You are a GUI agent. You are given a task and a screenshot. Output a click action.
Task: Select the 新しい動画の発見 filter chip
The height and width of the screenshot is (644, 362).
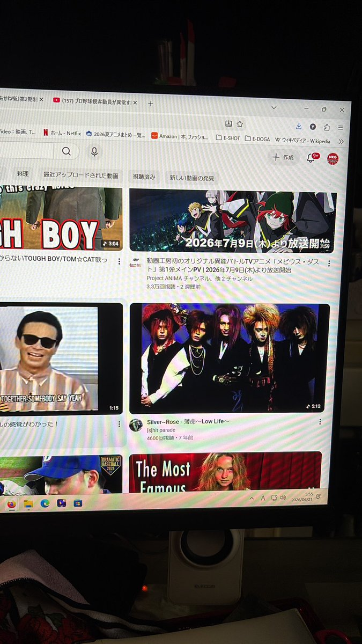(191, 178)
